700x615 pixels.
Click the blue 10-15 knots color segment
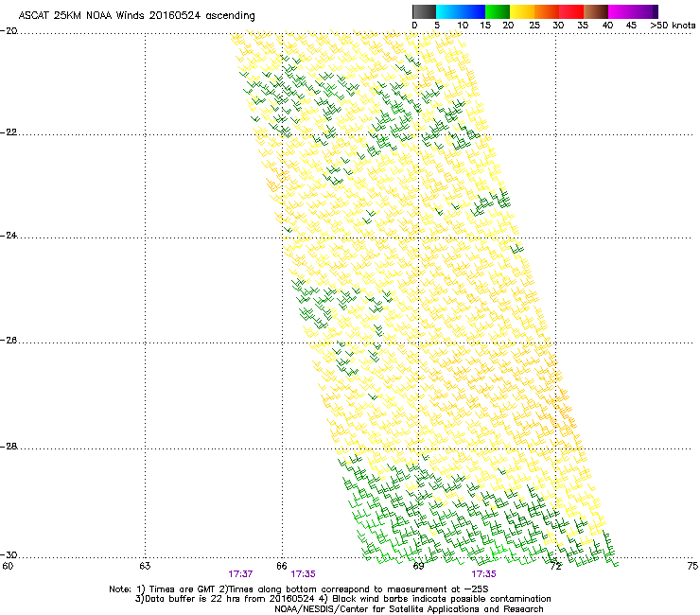tap(473, 11)
